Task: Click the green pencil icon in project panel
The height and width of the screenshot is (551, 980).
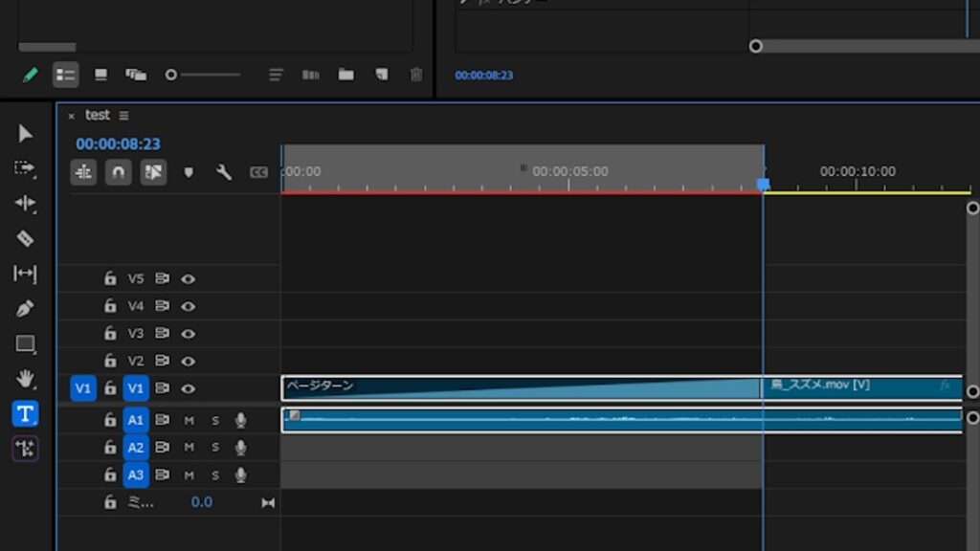Action: pyautogui.click(x=30, y=75)
